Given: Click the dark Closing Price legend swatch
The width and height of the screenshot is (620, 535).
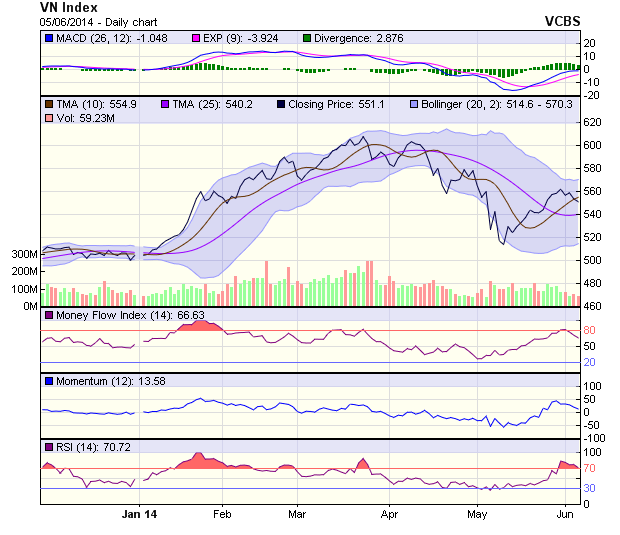Looking at the screenshot, I should coord(281,104).
